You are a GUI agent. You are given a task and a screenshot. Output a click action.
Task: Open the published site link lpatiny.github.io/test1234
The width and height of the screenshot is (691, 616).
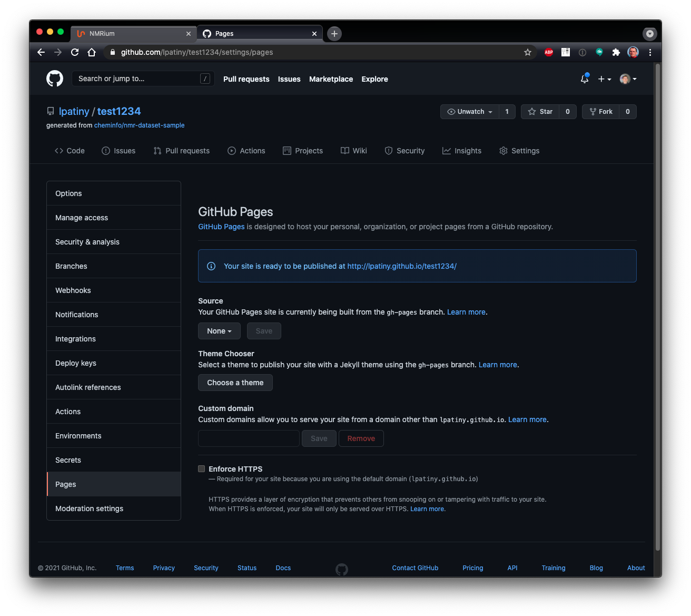tap(402, 266)
